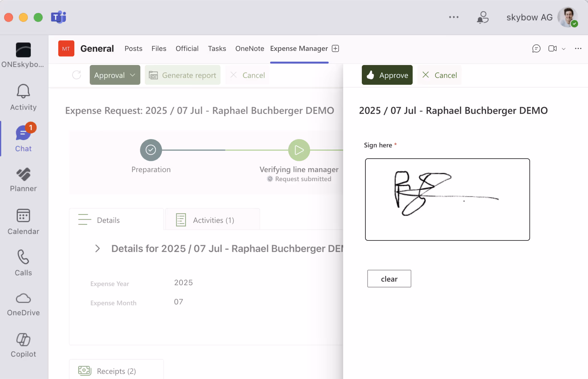588x379 pixels.
Task: Click the Expense Year value 2025
Action: (x=183, y=282)
